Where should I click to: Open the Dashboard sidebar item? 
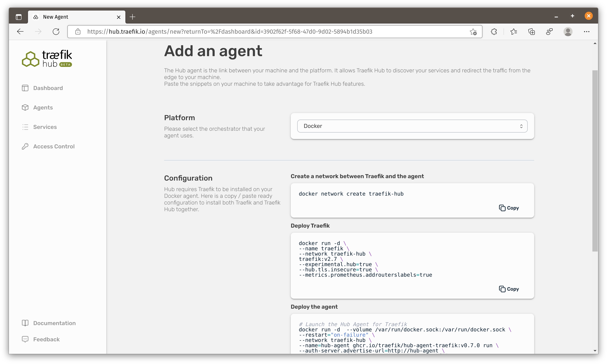[x=48, y=88]
